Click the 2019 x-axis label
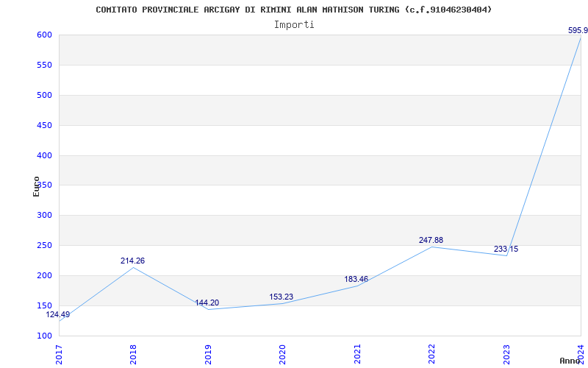 point(208,355)
